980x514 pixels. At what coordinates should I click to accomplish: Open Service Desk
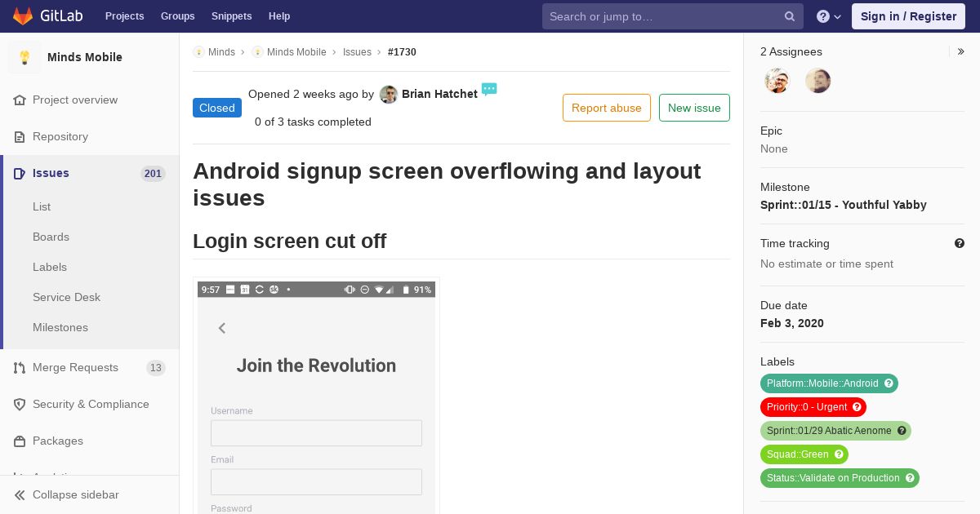[66, 297]
